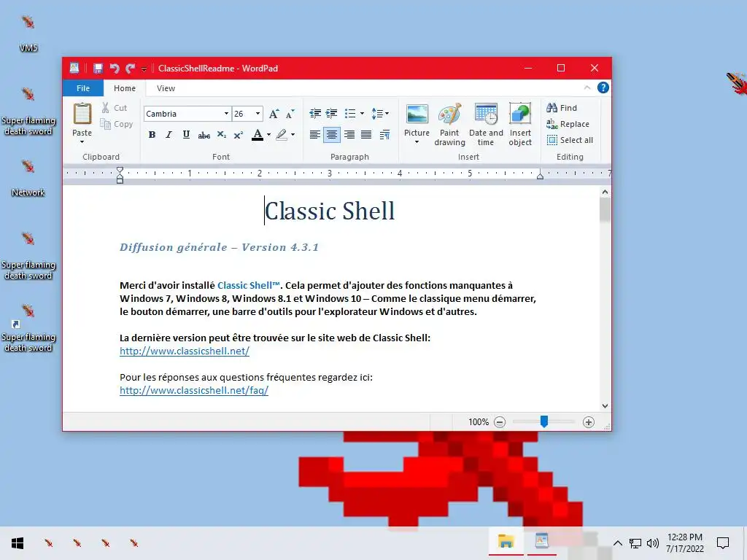Apply the text highlight color

click(282, 135)
